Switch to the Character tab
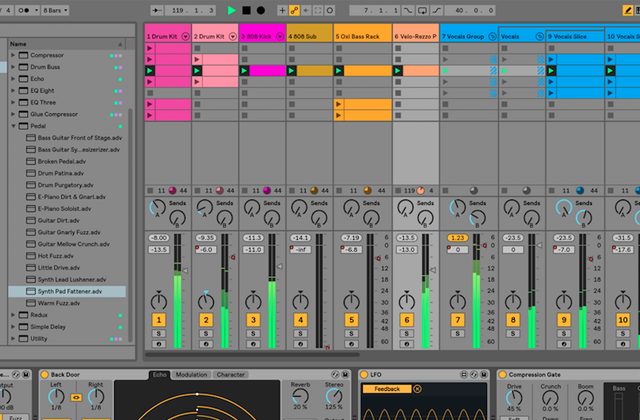 coord(231,374)
